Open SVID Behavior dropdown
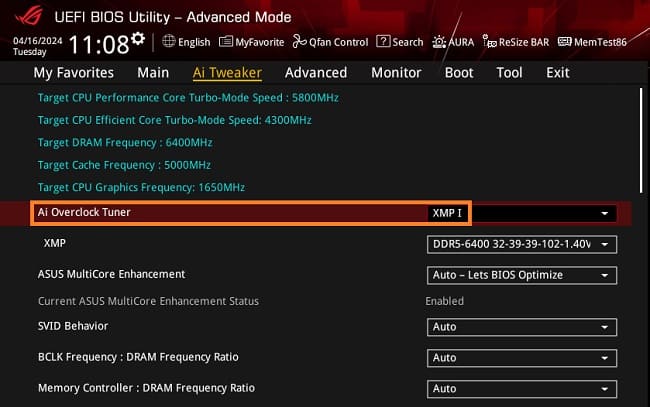 [x=521, y=327]
